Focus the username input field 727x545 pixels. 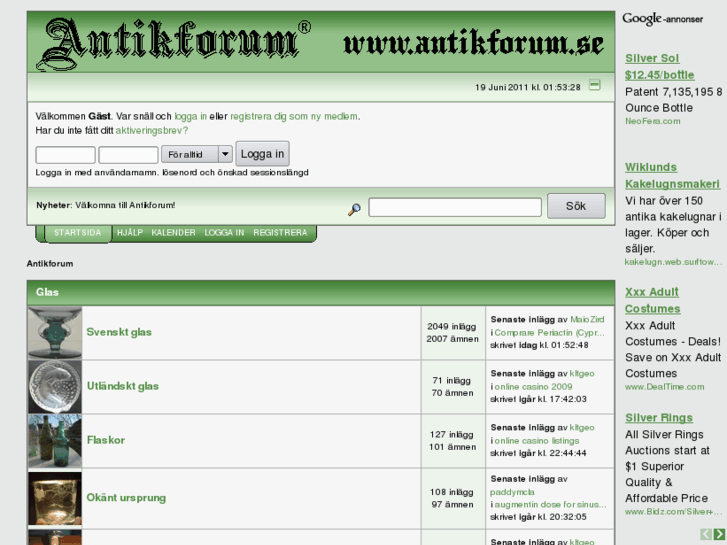point(65,155)
